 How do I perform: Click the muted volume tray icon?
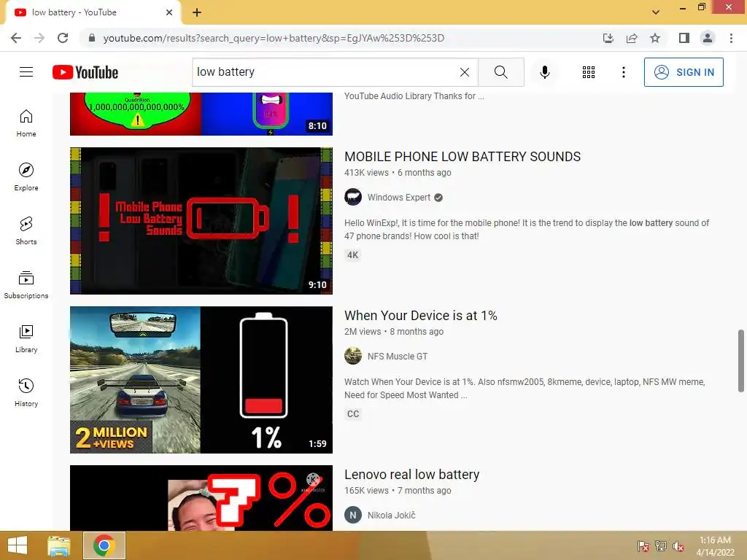click(x=678, y=545)
